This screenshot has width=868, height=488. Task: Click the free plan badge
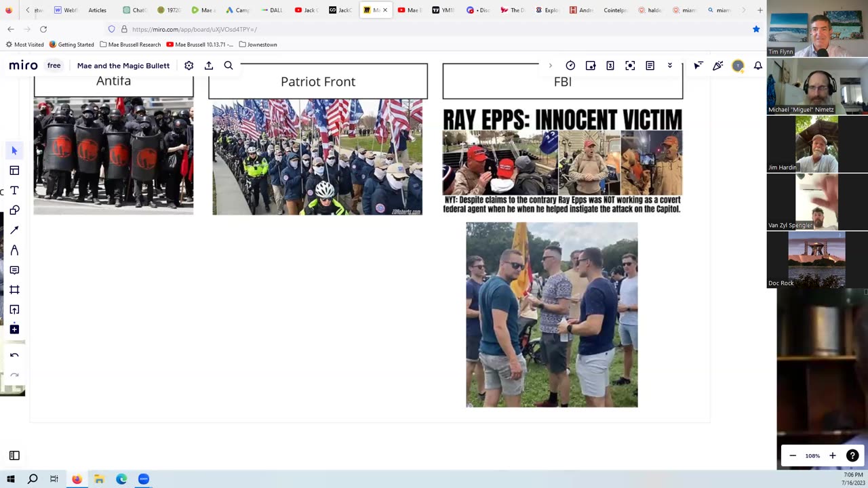point(54,66)
